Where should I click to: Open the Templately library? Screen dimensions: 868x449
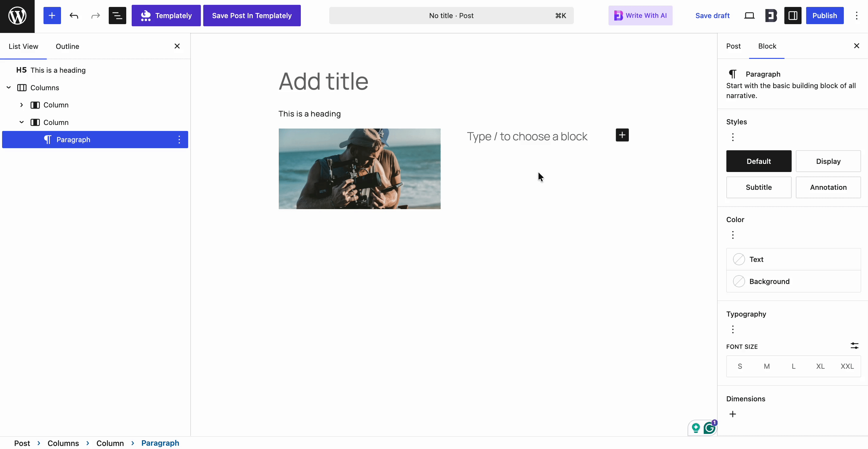tap(166, 15)
